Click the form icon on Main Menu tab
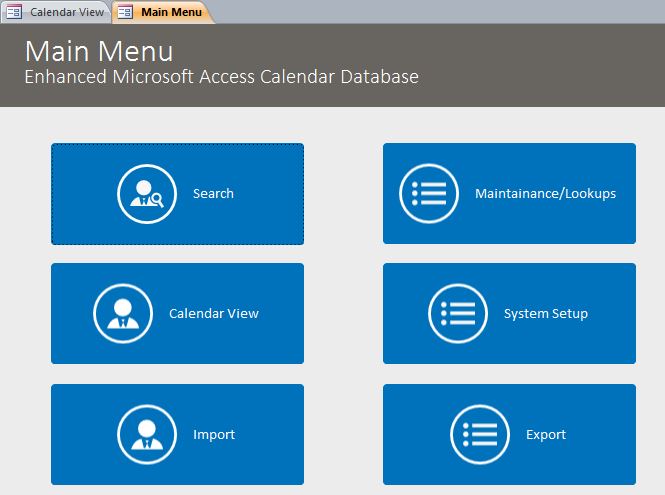 (x=125, y=11)
